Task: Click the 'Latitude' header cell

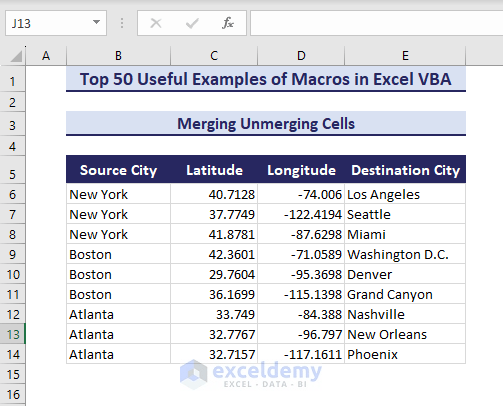Action: [x=214, y=170]
